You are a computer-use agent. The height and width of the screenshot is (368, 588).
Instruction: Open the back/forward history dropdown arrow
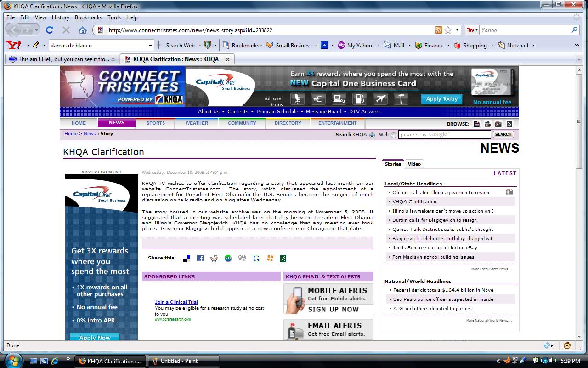point(37,30)
